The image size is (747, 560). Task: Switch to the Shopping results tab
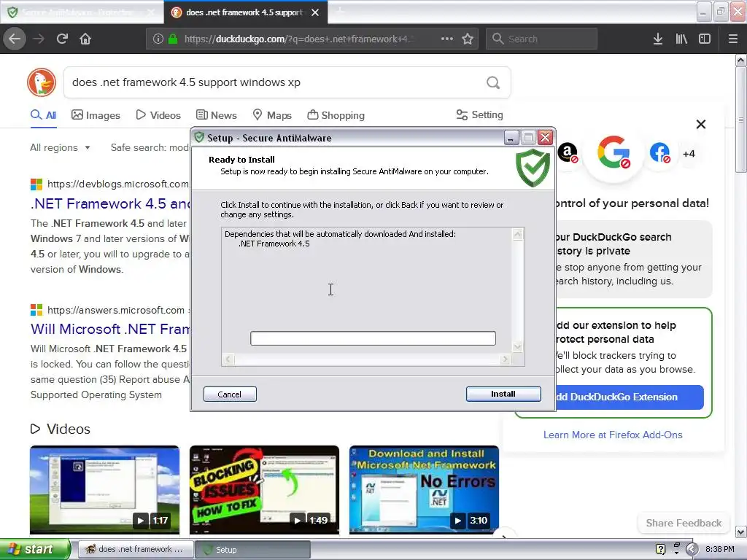coord(336,114)
